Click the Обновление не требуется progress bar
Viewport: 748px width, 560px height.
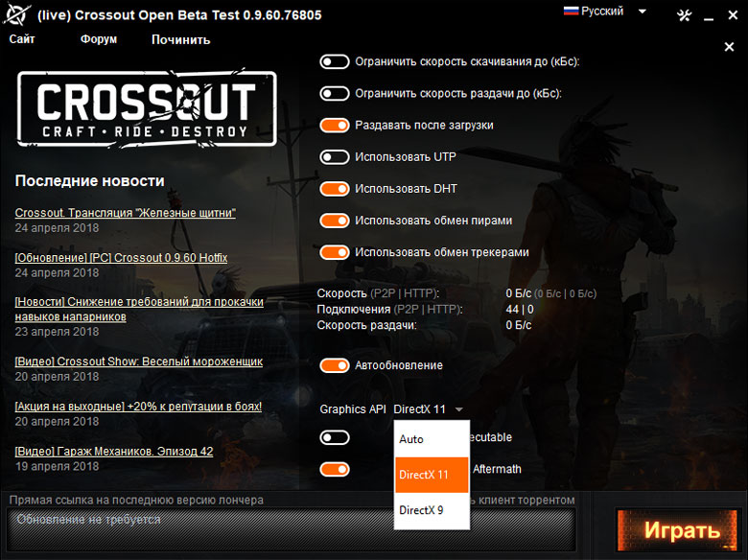(292, 529)
